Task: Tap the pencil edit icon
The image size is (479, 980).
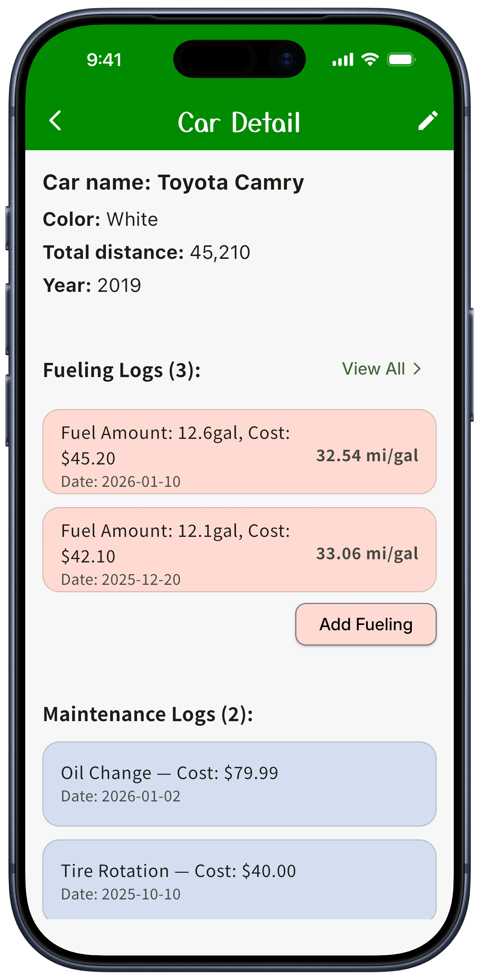Action: [427, 121]
